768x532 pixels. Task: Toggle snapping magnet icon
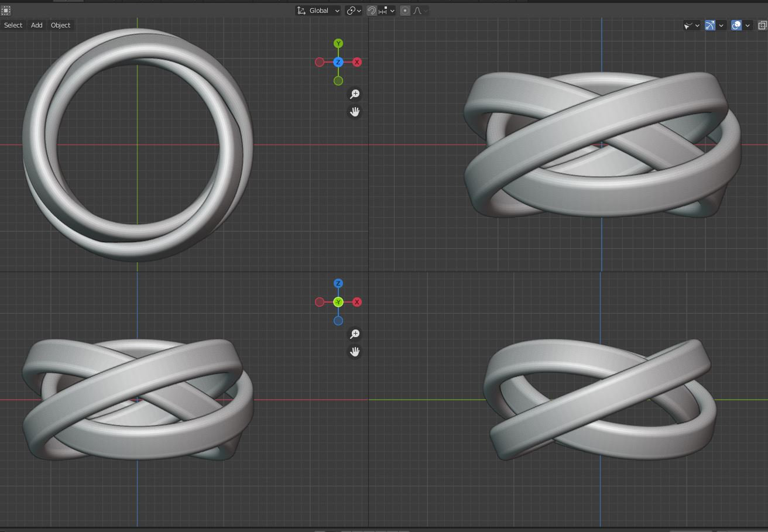click(x=372, y=11)
